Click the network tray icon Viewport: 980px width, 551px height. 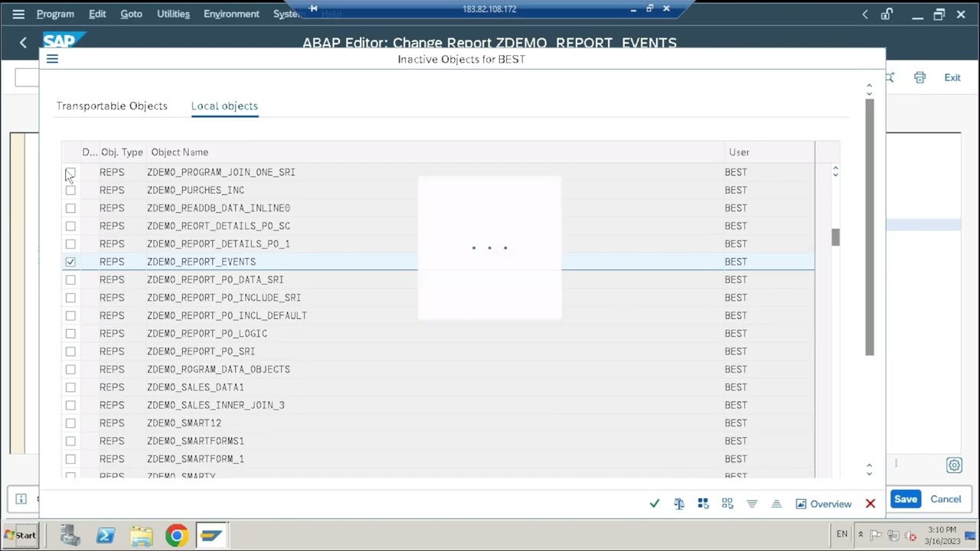pyautogui.click(x=893, y=536)
